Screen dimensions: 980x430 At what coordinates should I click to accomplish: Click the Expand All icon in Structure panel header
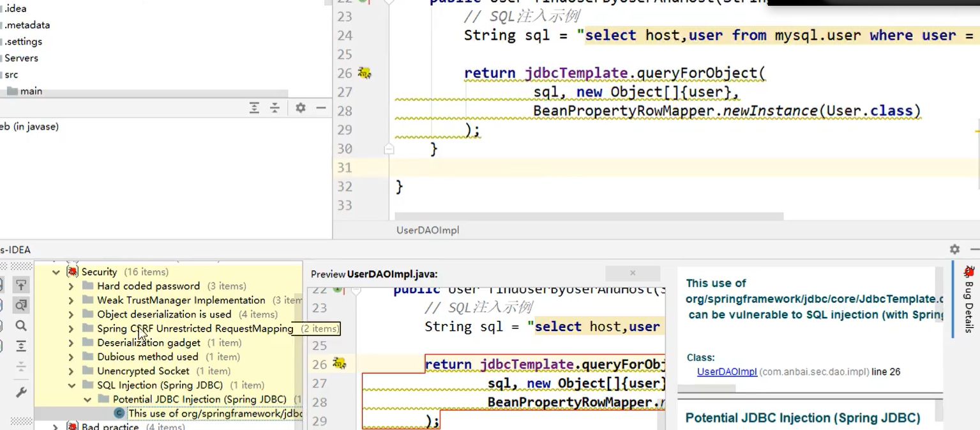click(254, 108)
